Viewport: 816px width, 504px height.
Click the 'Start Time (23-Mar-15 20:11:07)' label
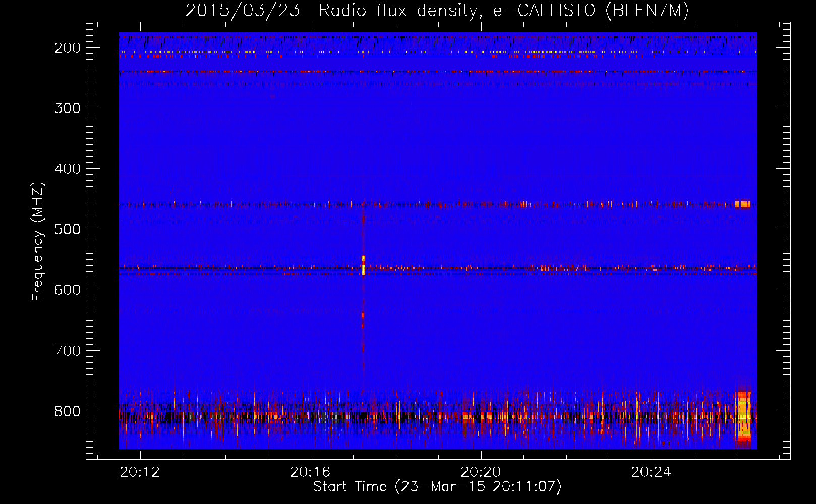[437, 487]
